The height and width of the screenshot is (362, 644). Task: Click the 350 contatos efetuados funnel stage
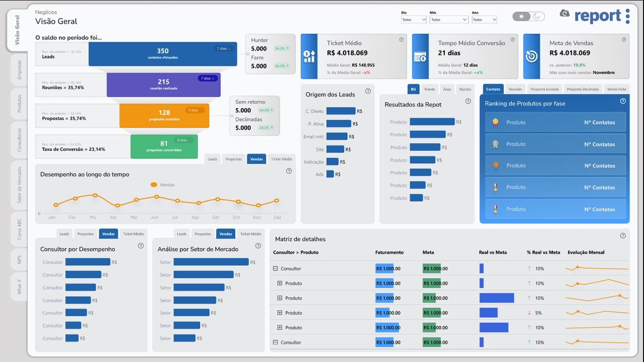[x=162, y=54]
